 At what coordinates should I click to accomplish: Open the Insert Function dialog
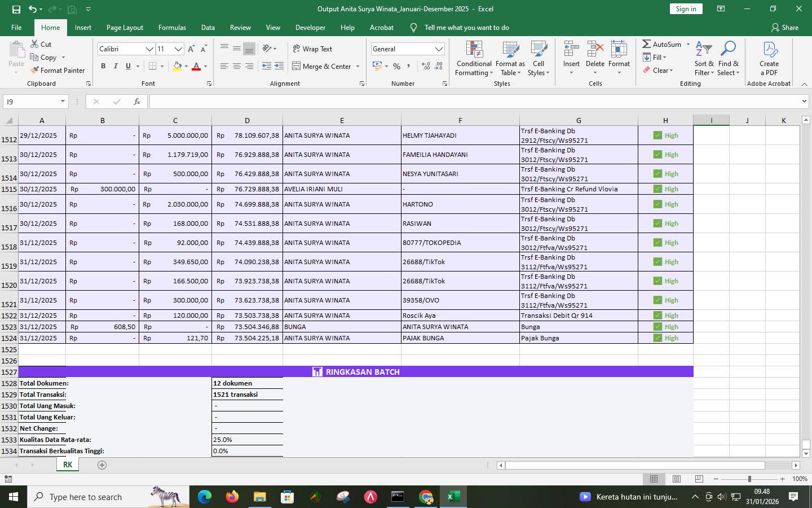137,102
